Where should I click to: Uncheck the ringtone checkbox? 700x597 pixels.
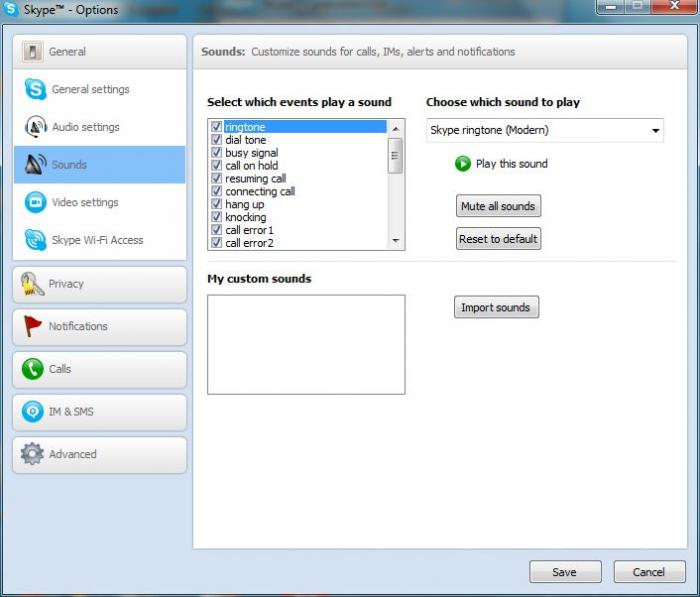217,127
